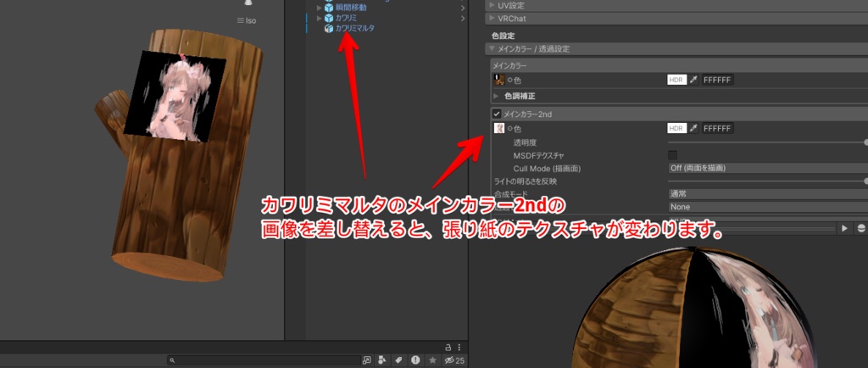Pick main color with eyedropper in メインカラー
The width and height of the screenshot is (868, 368).
click(x=693, y=81)
